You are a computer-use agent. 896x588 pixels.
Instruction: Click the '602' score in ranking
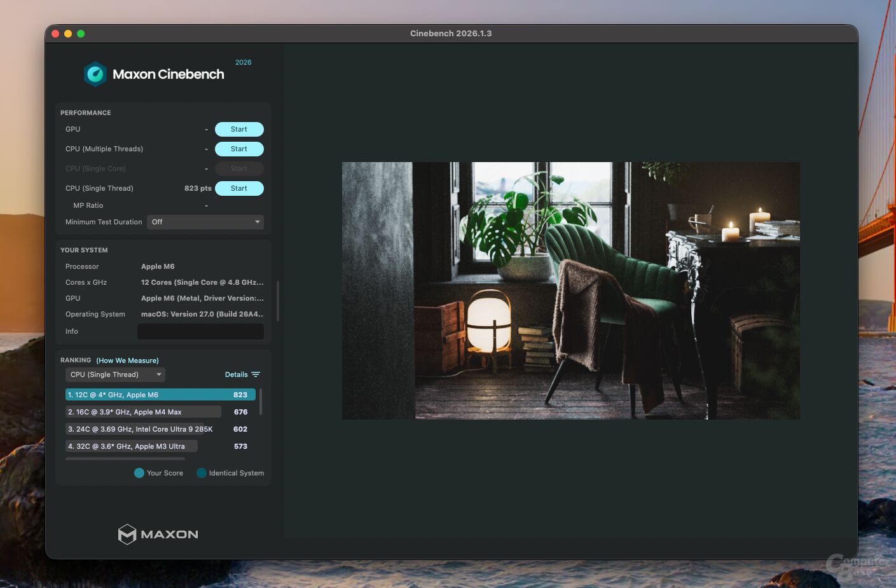[x=240, y=429]
